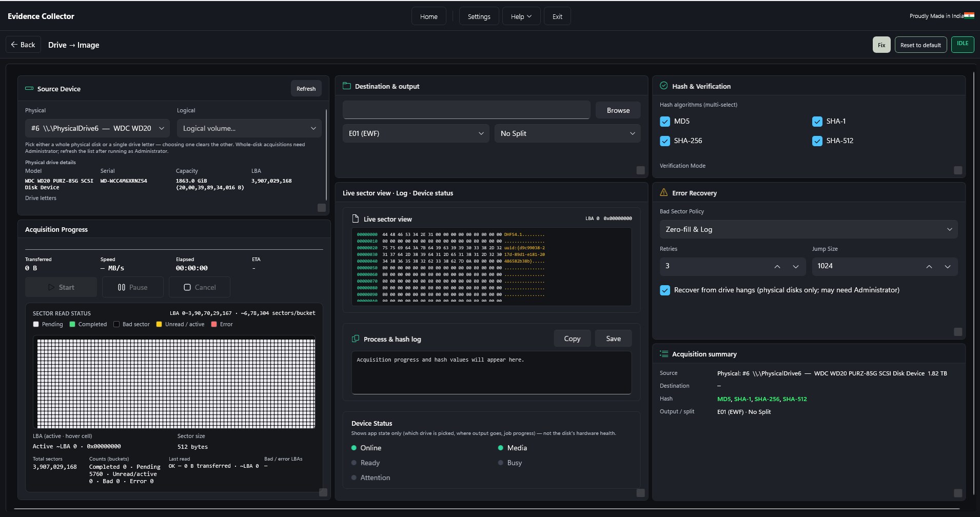The width and height of the screenshot is (980, 517).
Task: Decrease the Retries value with down arrow
Action: (796, 267)
